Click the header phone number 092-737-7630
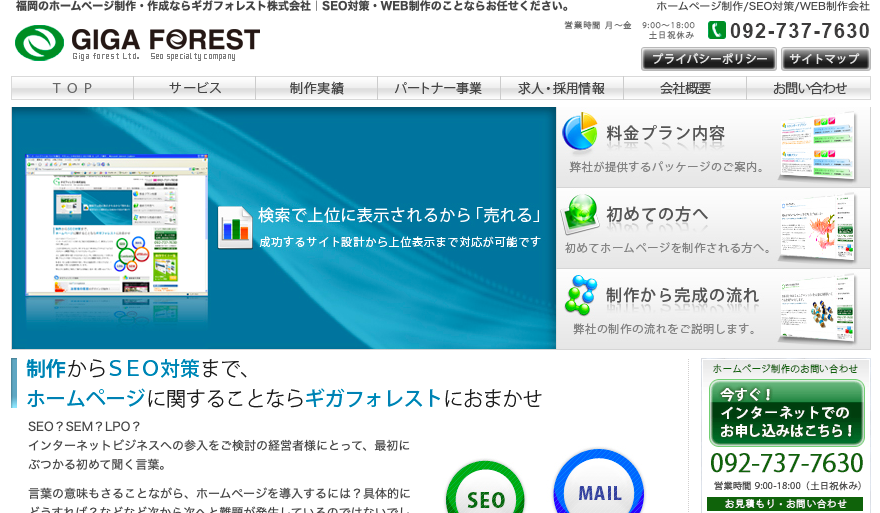880x513 pixels. [x=800, y=31]
